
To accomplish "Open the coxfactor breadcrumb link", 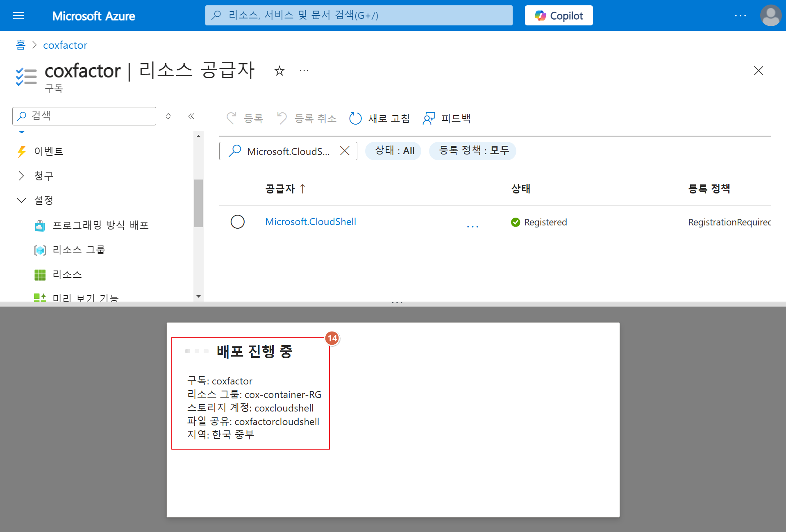I will point(65,45).
